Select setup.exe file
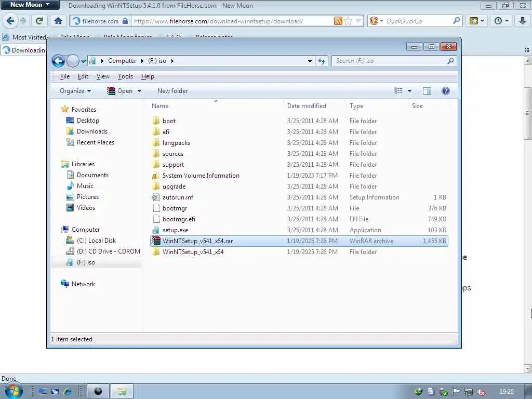The height and width of the screenshot is (399, 532). pos(175,230)
